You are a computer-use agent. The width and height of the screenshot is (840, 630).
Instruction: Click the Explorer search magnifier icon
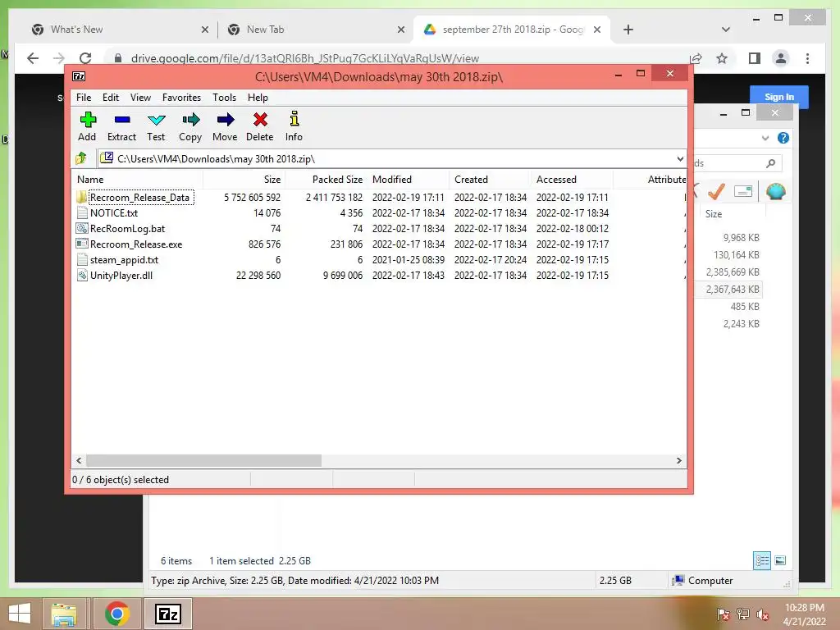coord(771,163)
